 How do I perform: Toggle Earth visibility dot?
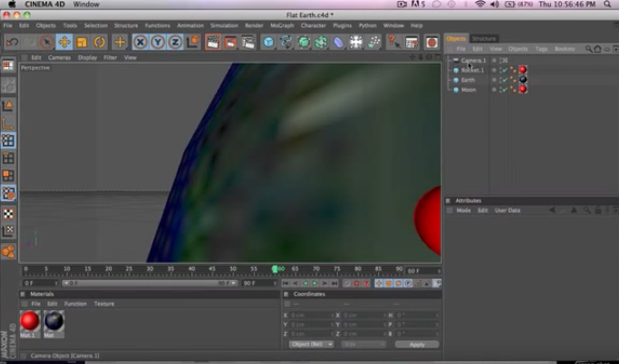(x=494, y=80)
